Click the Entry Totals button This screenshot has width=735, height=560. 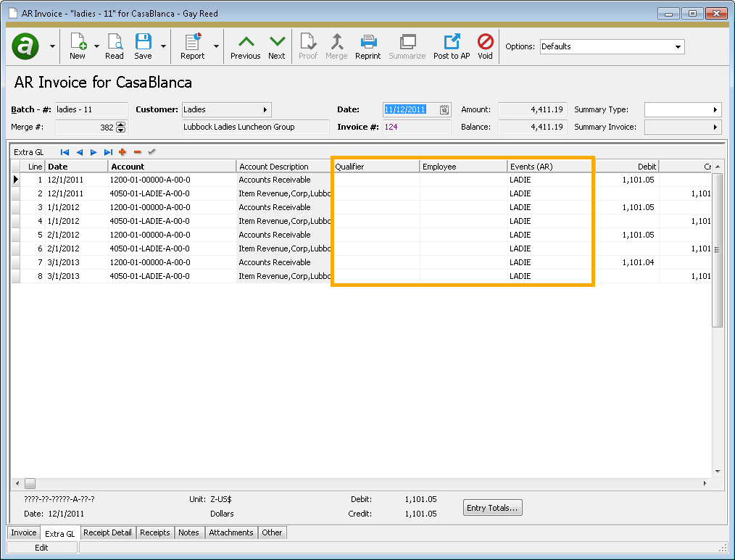tap(492, 508)
